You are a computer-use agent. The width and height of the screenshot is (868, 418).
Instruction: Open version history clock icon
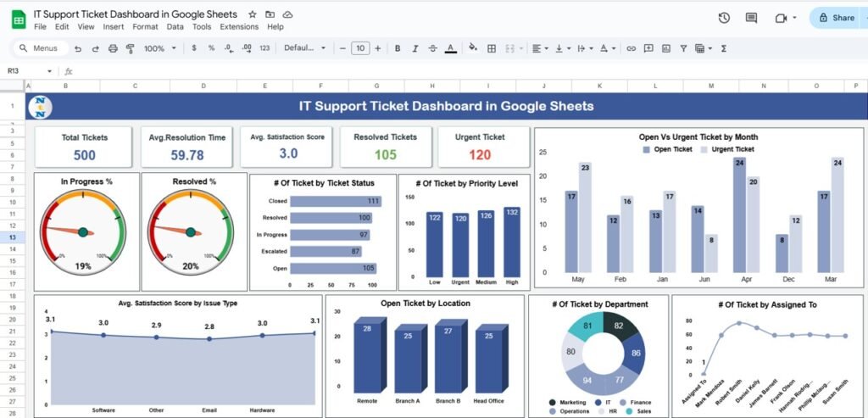[724, 19]
